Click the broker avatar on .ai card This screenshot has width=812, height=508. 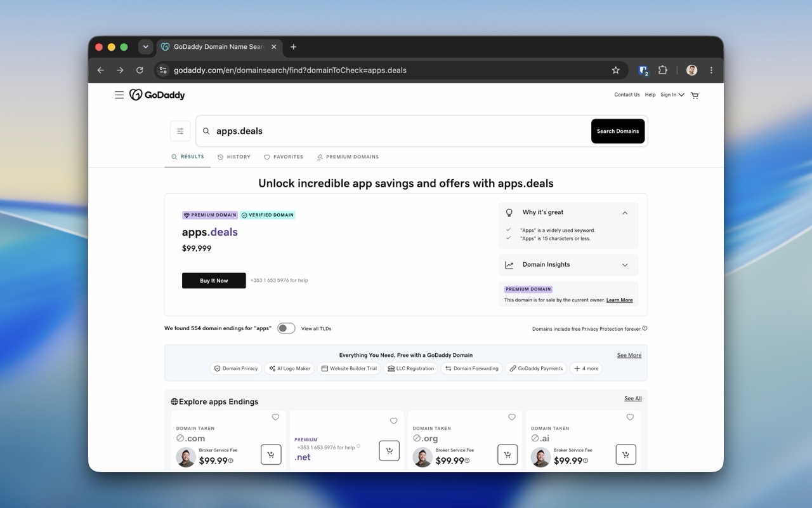tap(540, 457)
